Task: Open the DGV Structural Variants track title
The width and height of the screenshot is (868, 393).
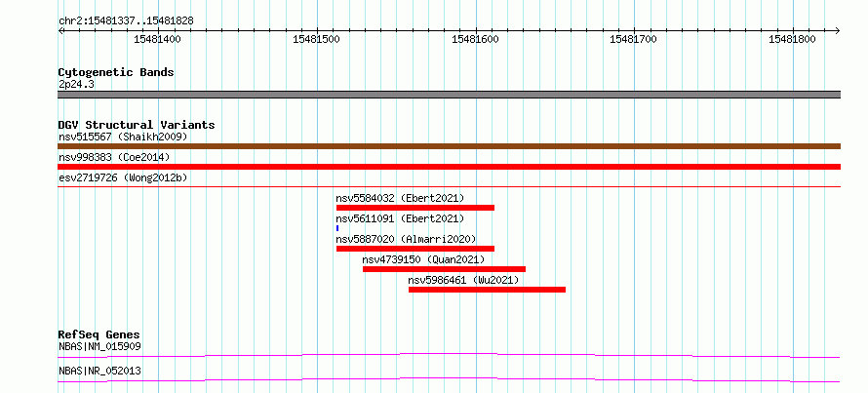Action: pos(137,125)
